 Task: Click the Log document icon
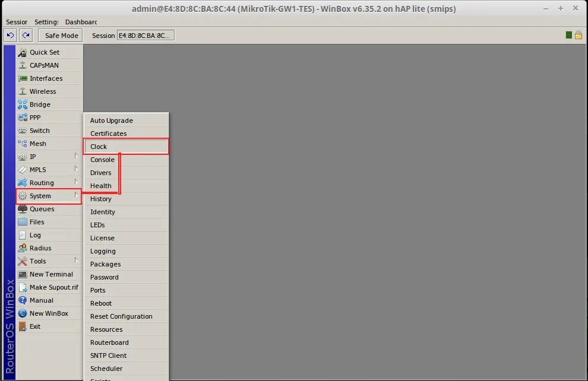(x=23, y=235)
